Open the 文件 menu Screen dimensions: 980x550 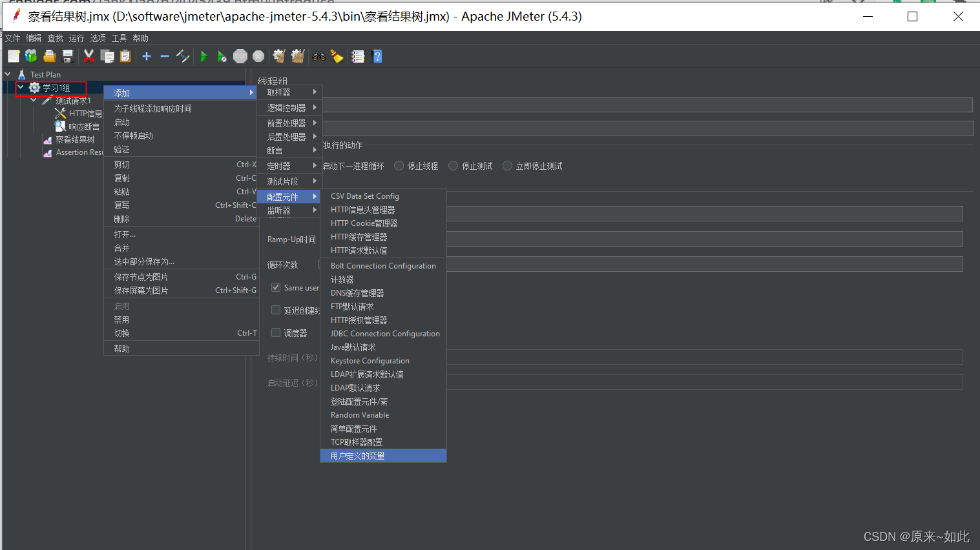13,38
